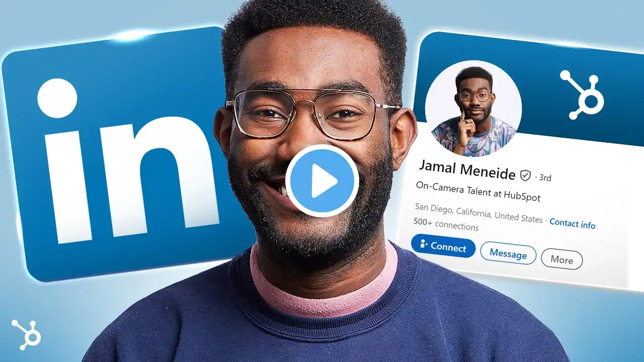644x362 pixels.
Task: Click the headline "On-Camera Talent at HubSpot"
Action: point(478,191)
